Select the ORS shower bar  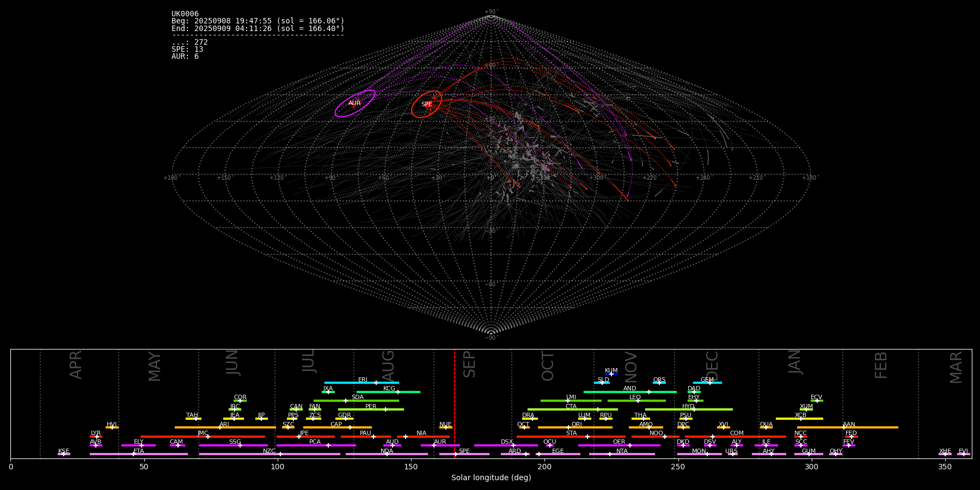659,383
